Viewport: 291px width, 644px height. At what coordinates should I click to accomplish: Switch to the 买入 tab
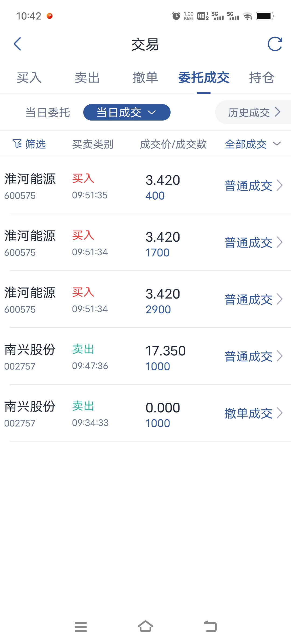pyautogui.click(x=29, y=78)
